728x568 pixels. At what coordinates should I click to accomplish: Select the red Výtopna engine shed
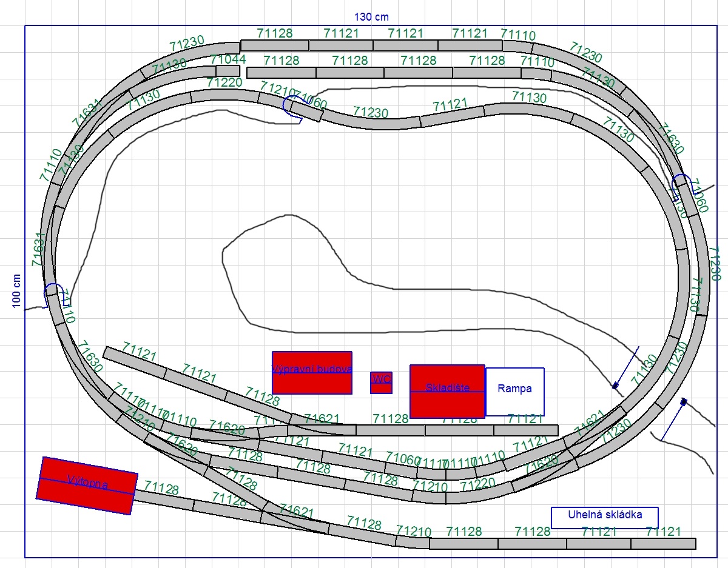pos(87,485)
